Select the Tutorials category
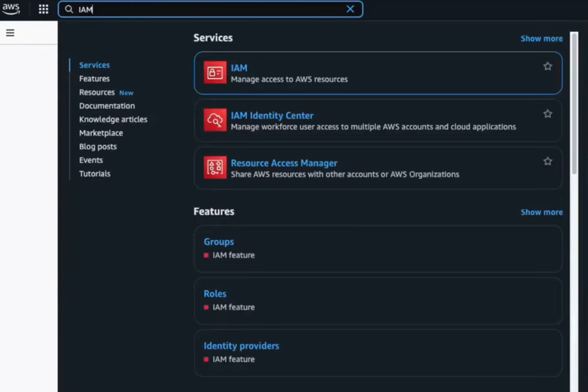The height and width of the screenshot is (392, 588). (95, 174)
